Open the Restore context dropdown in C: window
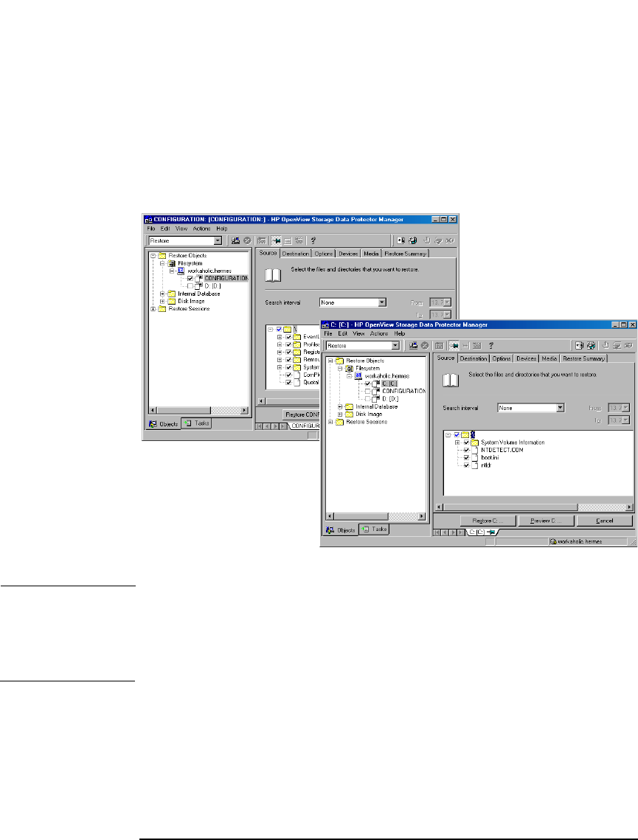Image resolution: width=638 pixels, height=840 pixels. pyautogui.click(x=395, y=346)
